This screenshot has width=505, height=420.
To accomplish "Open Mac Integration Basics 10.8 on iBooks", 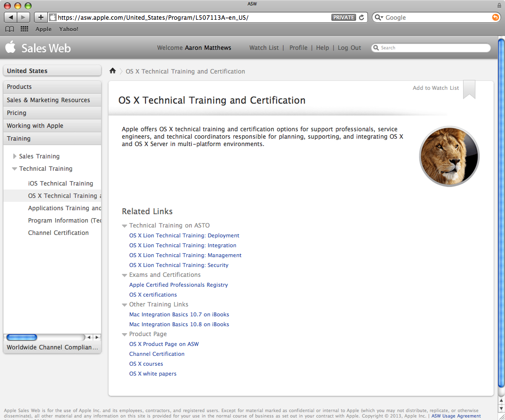I will click(179, 325).
